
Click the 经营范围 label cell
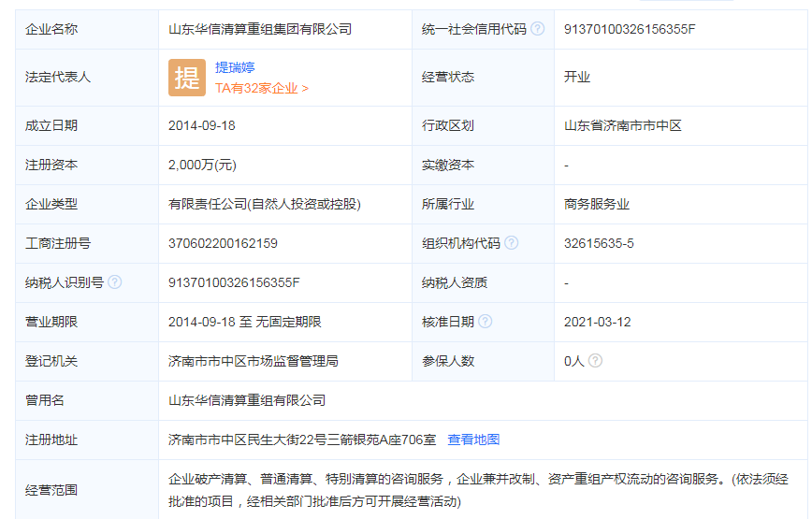point(87,489)
